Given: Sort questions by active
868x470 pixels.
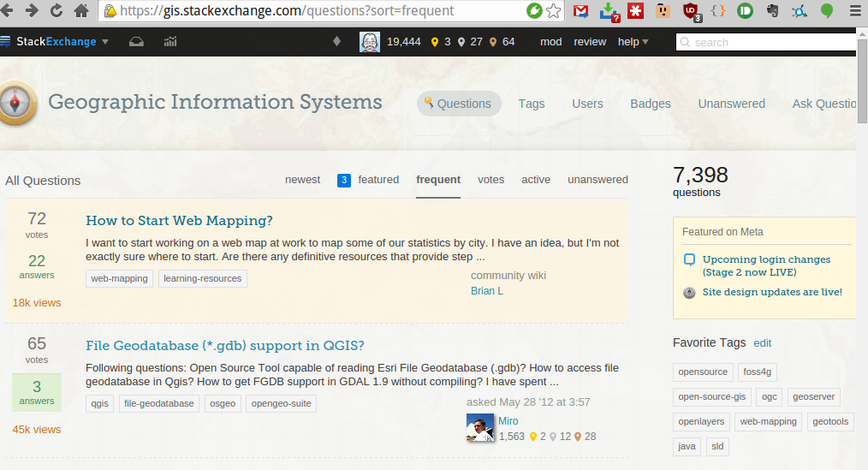Looking at the screenshot, I should (536, 180).
